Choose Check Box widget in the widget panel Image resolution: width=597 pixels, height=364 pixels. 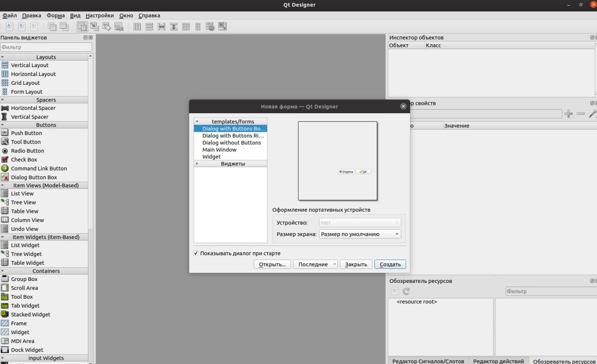24,159
